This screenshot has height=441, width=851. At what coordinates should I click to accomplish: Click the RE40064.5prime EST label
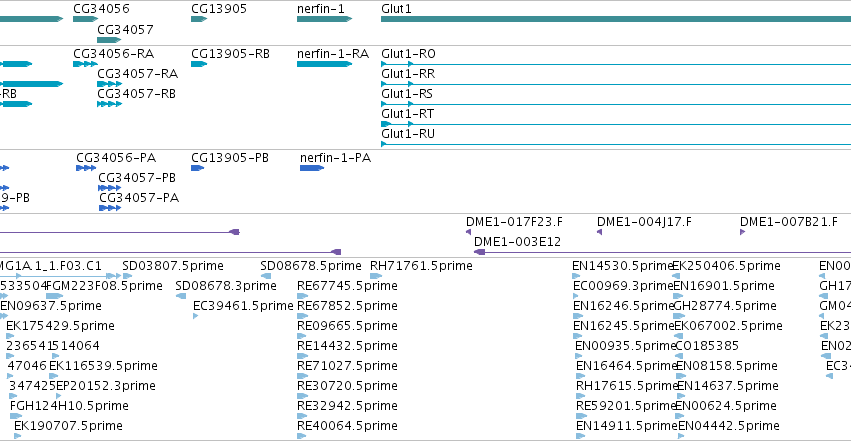click(347, 426)
